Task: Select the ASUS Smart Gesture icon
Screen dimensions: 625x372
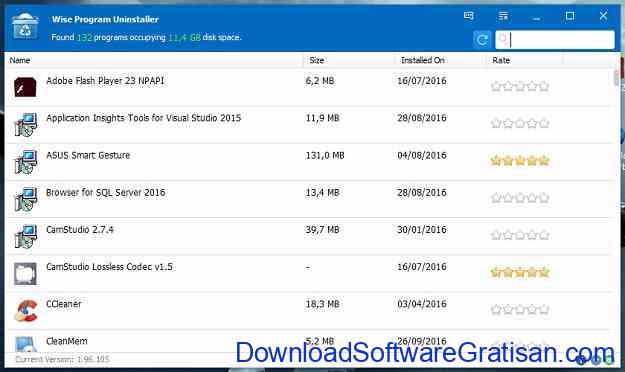Action: click(26, 162)
